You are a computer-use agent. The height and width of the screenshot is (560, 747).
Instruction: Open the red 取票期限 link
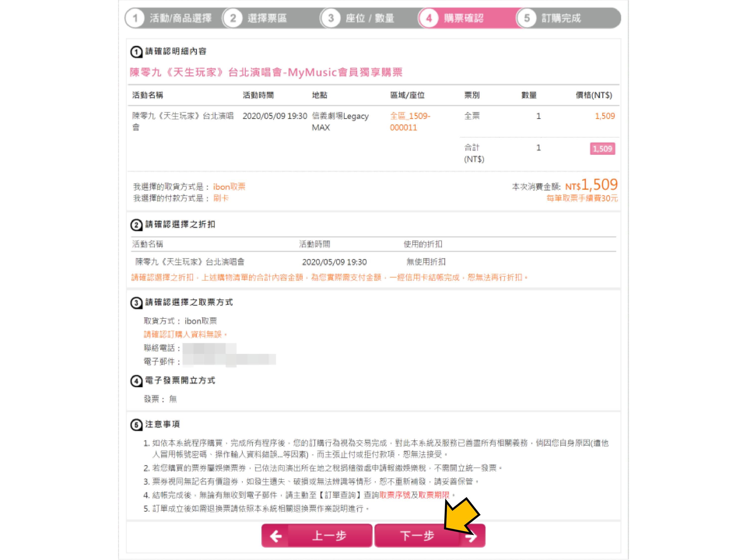pyautogui.click(x=434, y=495)
